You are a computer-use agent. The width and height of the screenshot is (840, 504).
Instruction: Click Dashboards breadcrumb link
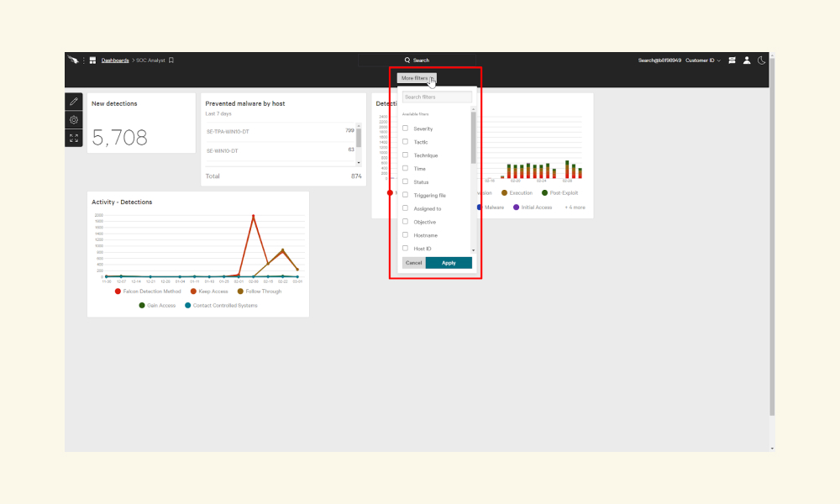tap(115, 60)
